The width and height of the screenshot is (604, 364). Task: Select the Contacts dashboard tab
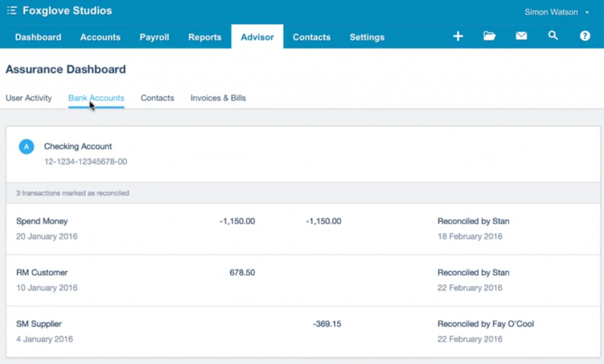coord(157,98)
